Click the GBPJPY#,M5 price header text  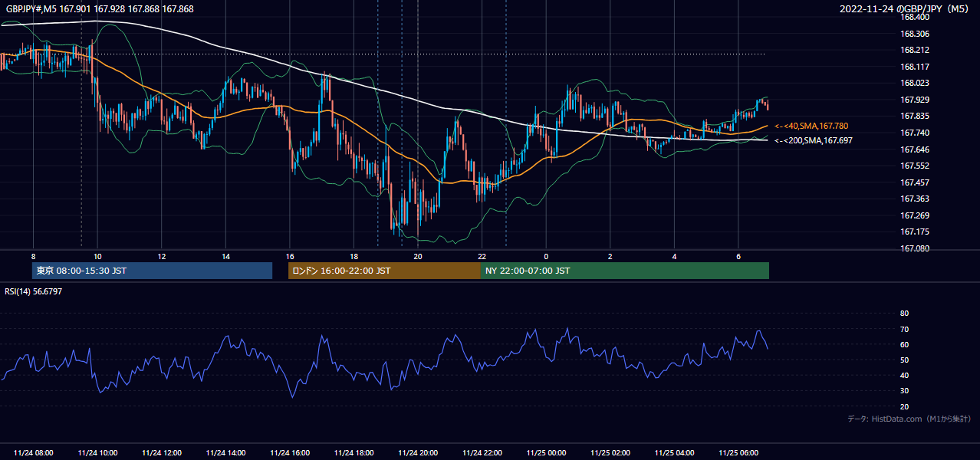pyautogui.click(x=100, y=9)
